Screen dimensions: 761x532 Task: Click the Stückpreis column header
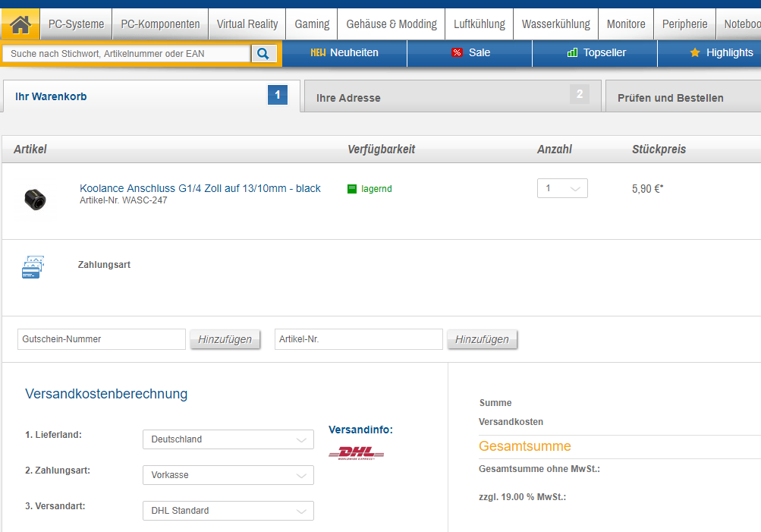pyautogui.click(x=659, y=149)
